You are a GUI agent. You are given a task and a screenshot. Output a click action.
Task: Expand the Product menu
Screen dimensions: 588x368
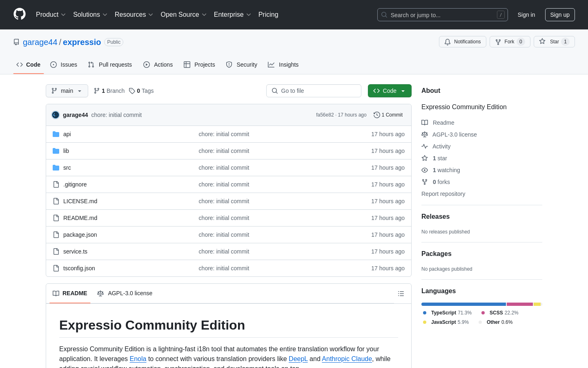[51, 15]
